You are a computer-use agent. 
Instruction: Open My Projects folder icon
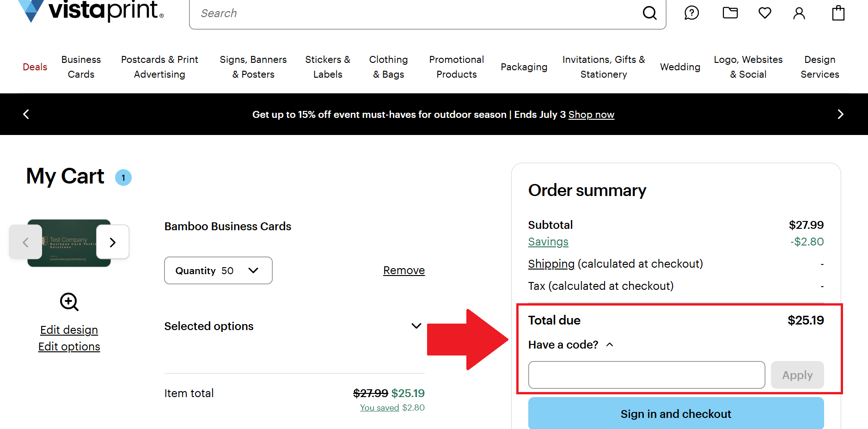(729, 13)
